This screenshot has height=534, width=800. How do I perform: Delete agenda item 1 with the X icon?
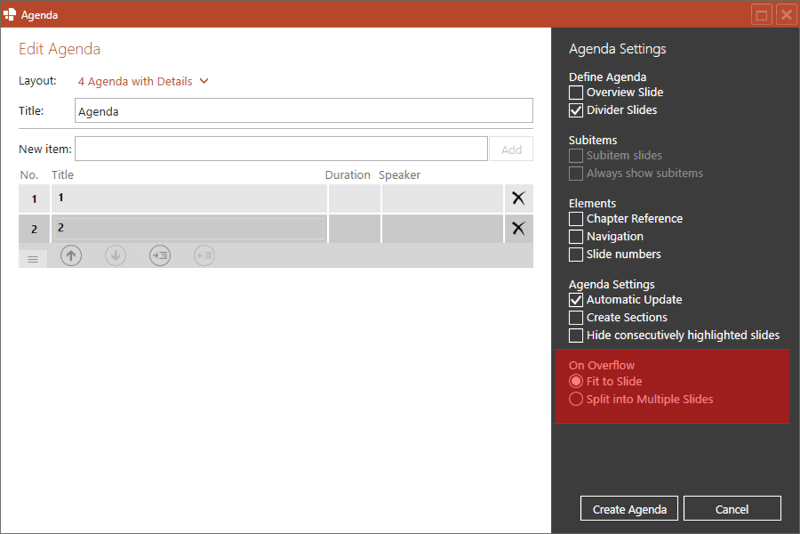[x=518, y=198]
